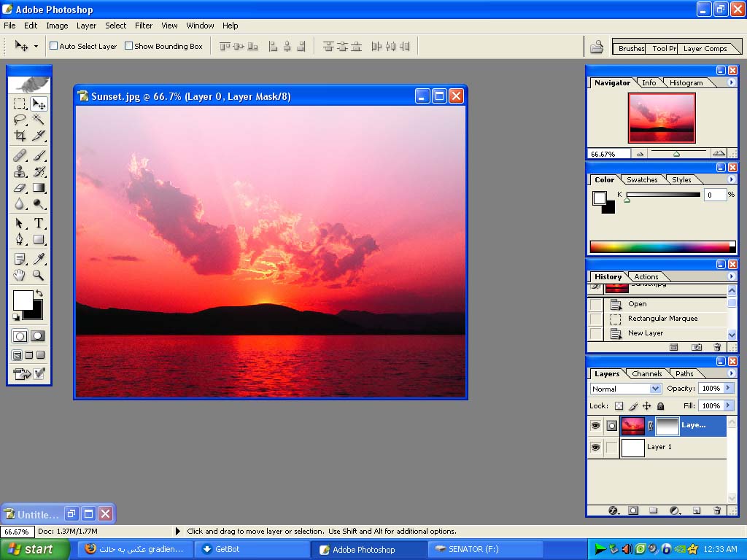Open the Filter menu
Image resolution: width=747 pixels, height=560 pixels.
(x=144, y=26)
